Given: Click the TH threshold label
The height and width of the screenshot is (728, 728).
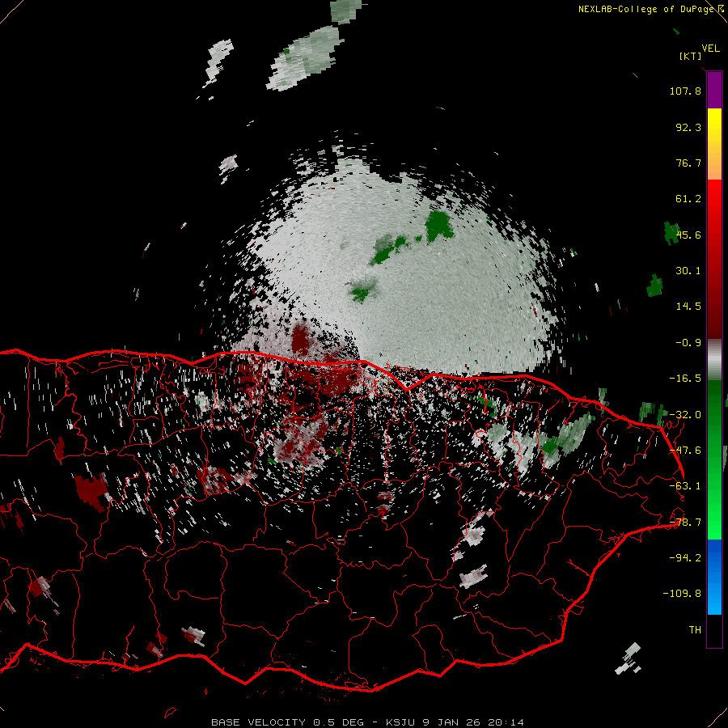Looking at the screenshot, I should pos(695,630).
